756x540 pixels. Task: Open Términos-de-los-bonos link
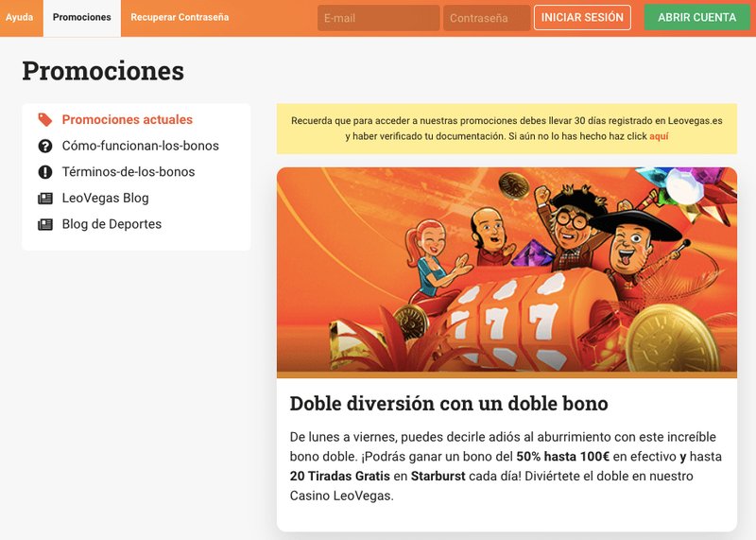click(x=129, y=172)
